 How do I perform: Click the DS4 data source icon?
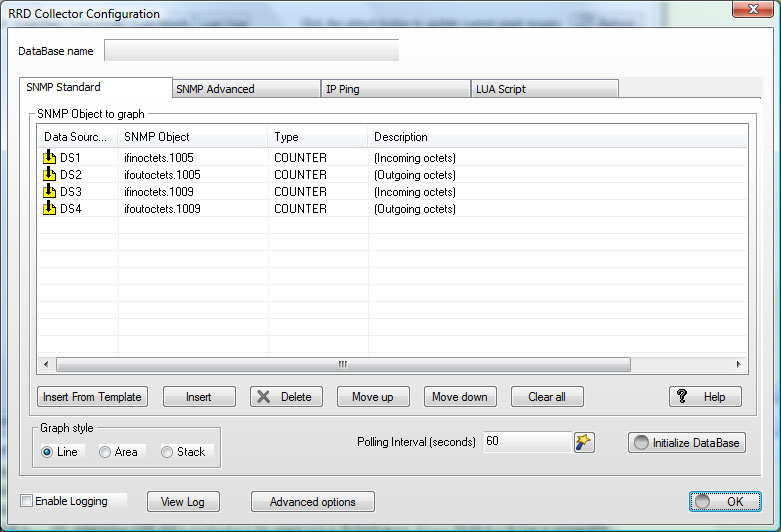(x=49, y=208)
